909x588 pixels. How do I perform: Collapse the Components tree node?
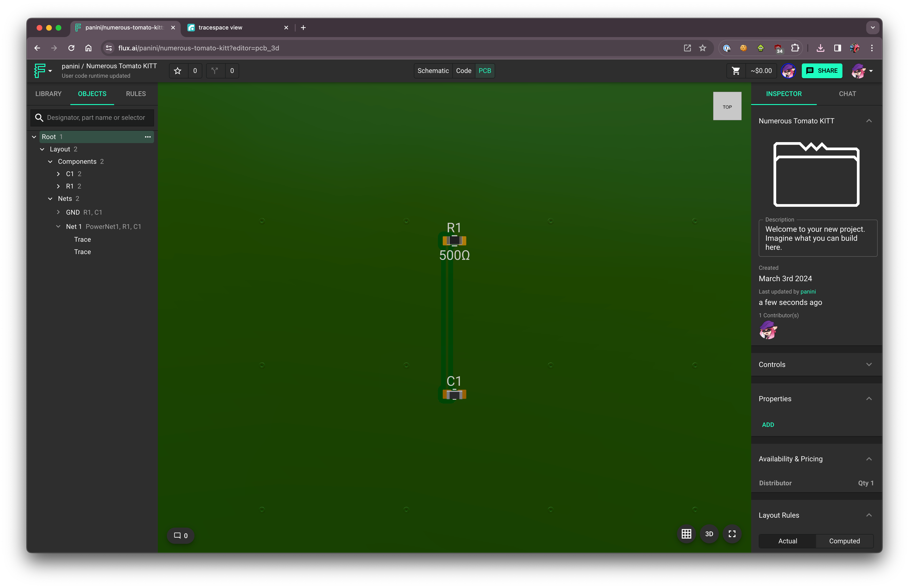click(x=50, y=162)
